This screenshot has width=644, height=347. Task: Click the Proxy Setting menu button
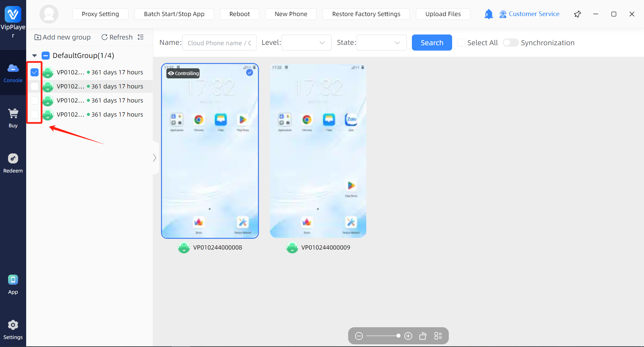pos(100,14)
